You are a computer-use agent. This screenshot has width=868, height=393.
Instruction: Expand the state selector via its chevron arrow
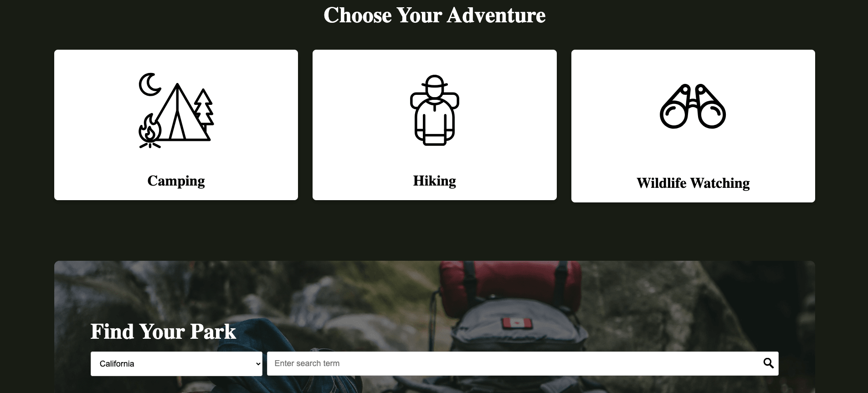(258, 364)
